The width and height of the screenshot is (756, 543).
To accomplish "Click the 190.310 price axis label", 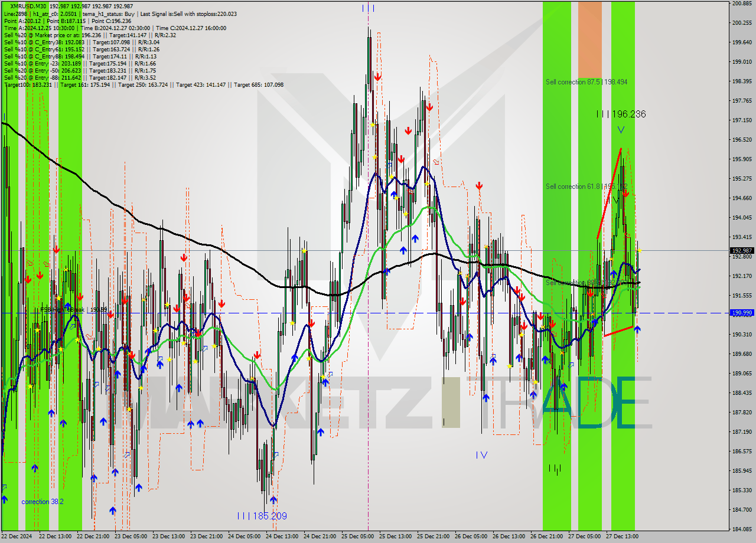I will tap(742, 335).
